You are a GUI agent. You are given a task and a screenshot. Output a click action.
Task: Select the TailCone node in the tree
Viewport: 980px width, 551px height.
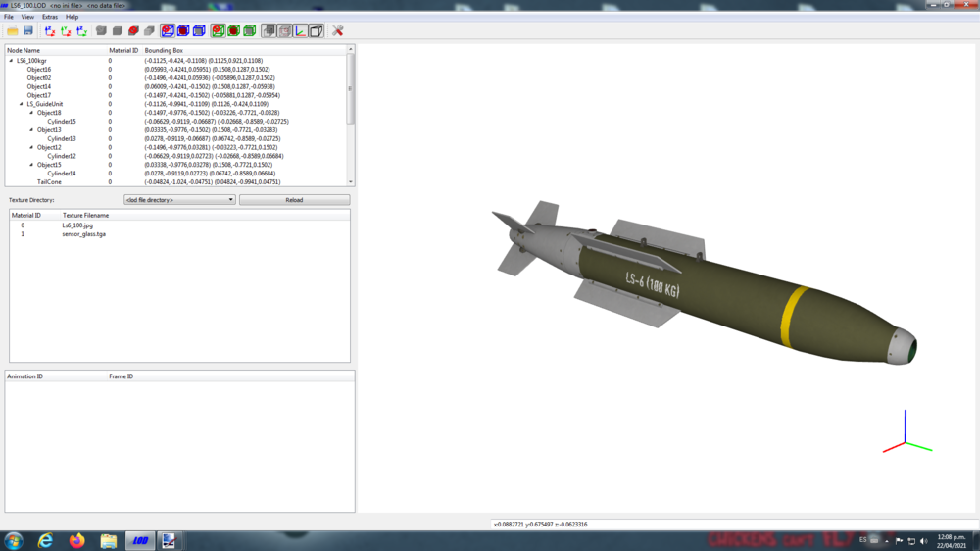click(x=49, y=182)
